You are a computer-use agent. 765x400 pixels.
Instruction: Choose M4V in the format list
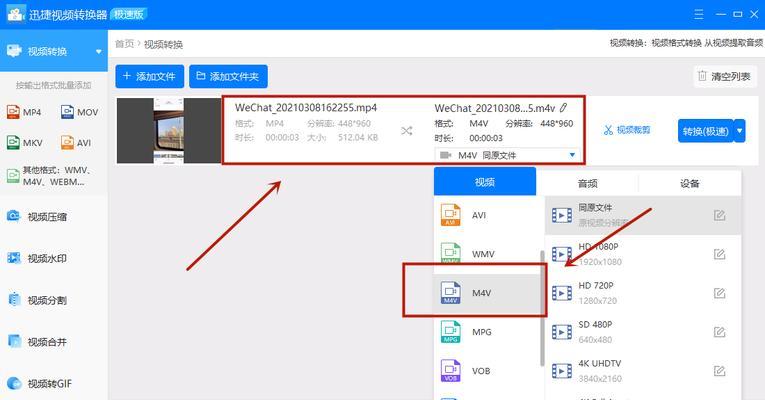point(488,293)
